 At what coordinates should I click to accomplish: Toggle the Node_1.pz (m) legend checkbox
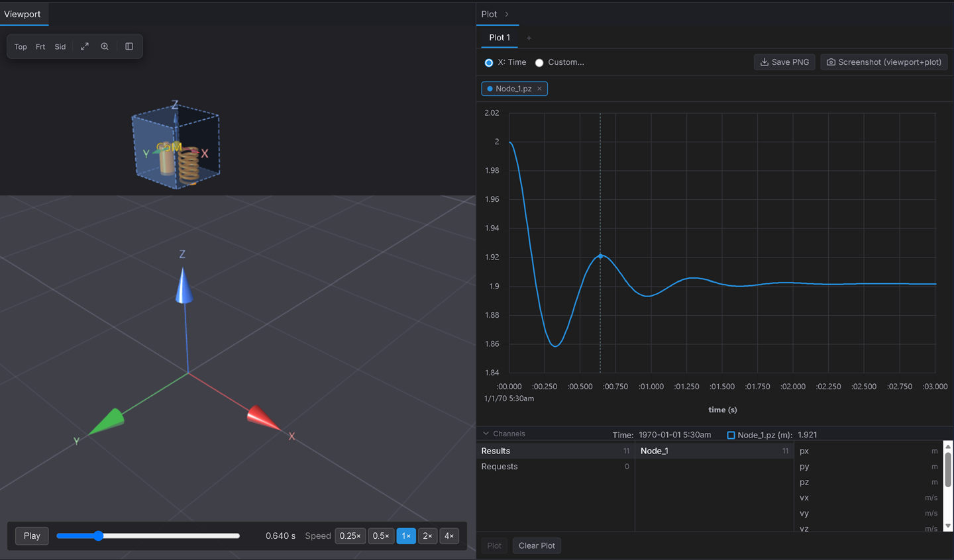coord(731,435)
